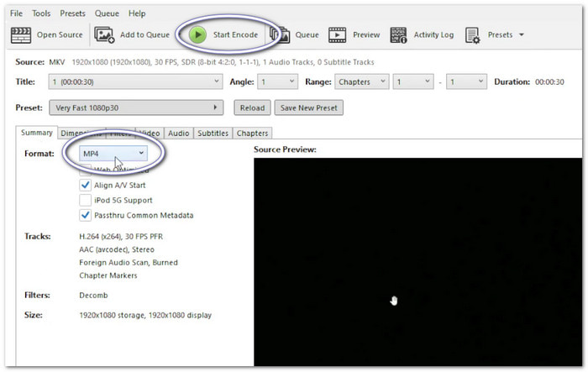Enable the iPod 5G Support checkbox
The height and width of the screenshot is (372, 588).
[x=85, y=200]
